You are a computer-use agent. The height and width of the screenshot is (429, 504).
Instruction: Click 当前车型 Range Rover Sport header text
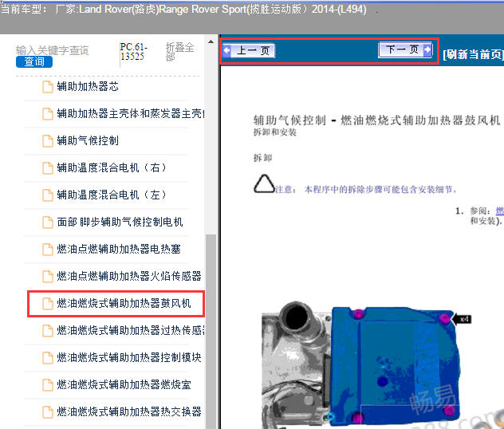(183, 9)
